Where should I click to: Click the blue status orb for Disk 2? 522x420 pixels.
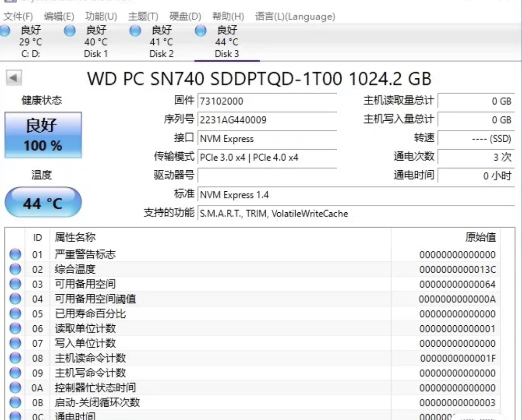(x=135, y=31)
